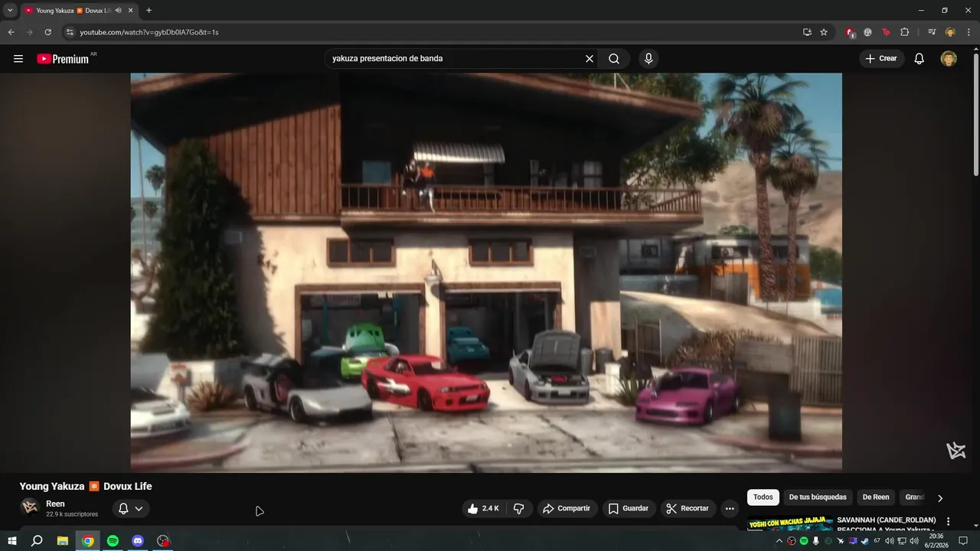Open the red Tp extension
The height and width of the screenshot is (551, 980).
[886, 32]
